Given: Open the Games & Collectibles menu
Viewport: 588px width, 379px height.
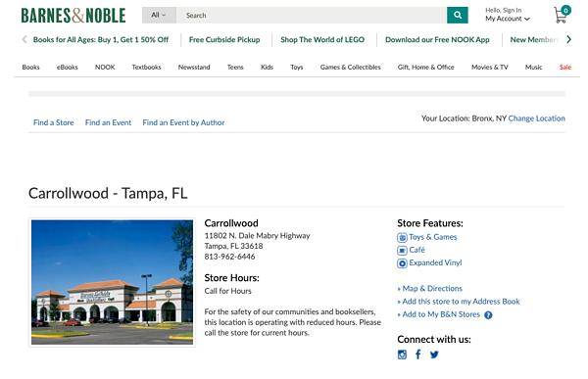Looking at the screenshot, I should tap(350, 68).
